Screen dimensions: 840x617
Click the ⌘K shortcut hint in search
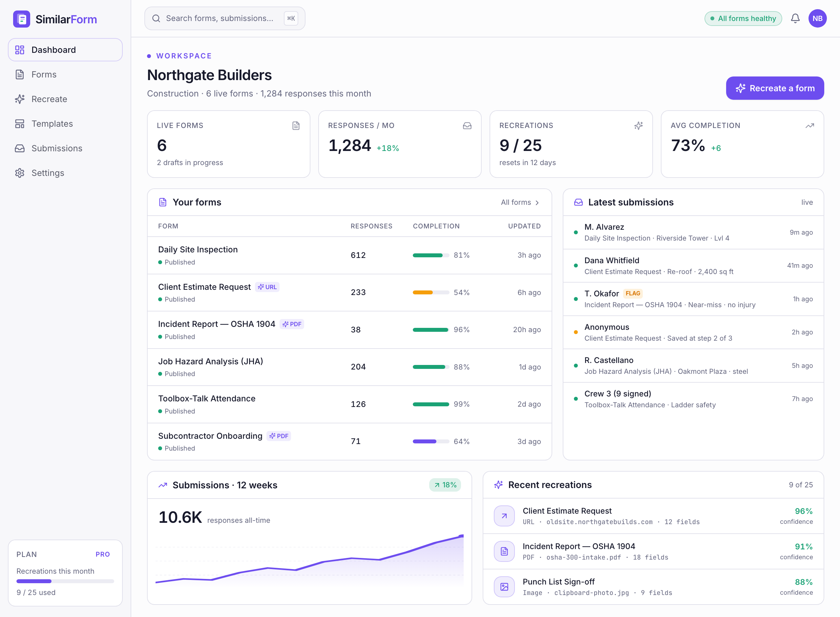click(291, 18)
